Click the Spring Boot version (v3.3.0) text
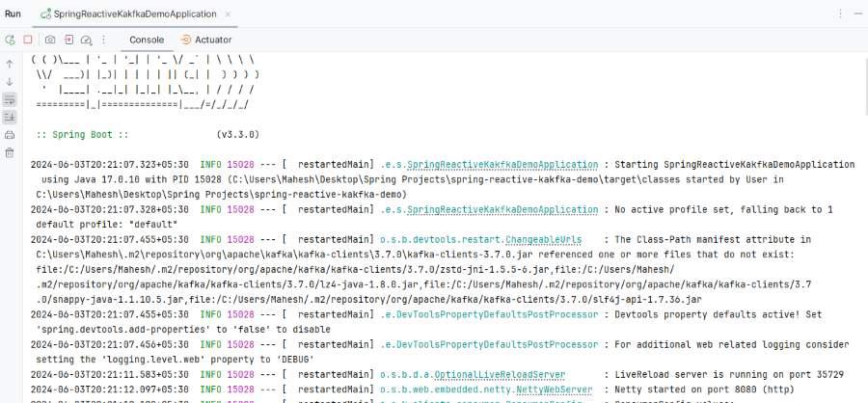 point(238,135)
